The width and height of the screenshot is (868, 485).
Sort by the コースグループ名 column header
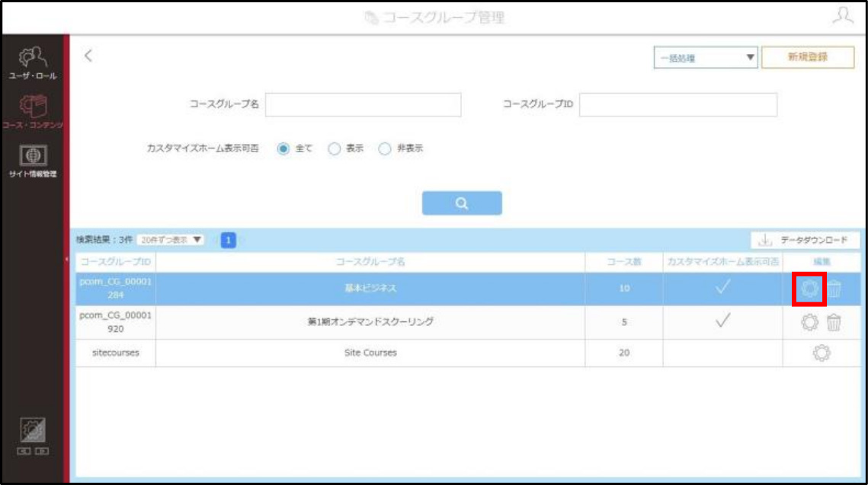[x=370, y=262]
